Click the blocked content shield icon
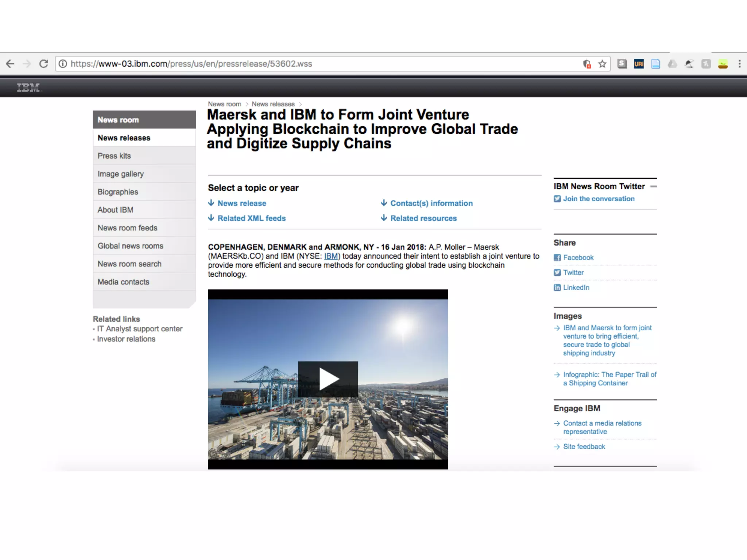The width and height of the screenshot is (747, 560). (587, 64)
